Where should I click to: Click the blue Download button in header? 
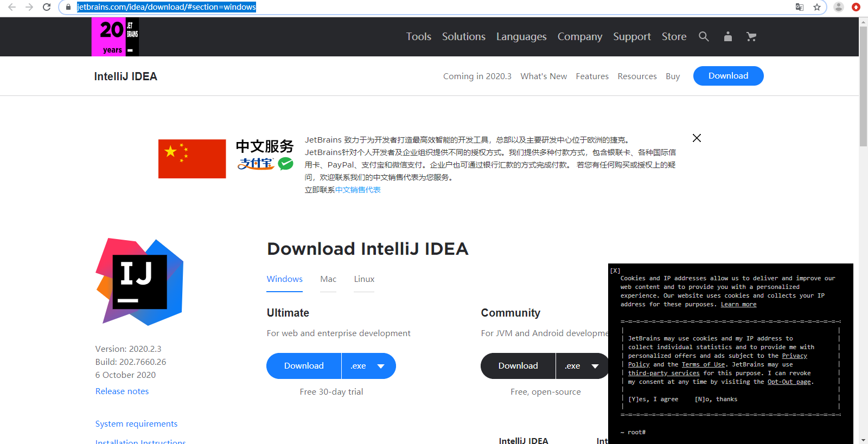[x=729, y=76]
